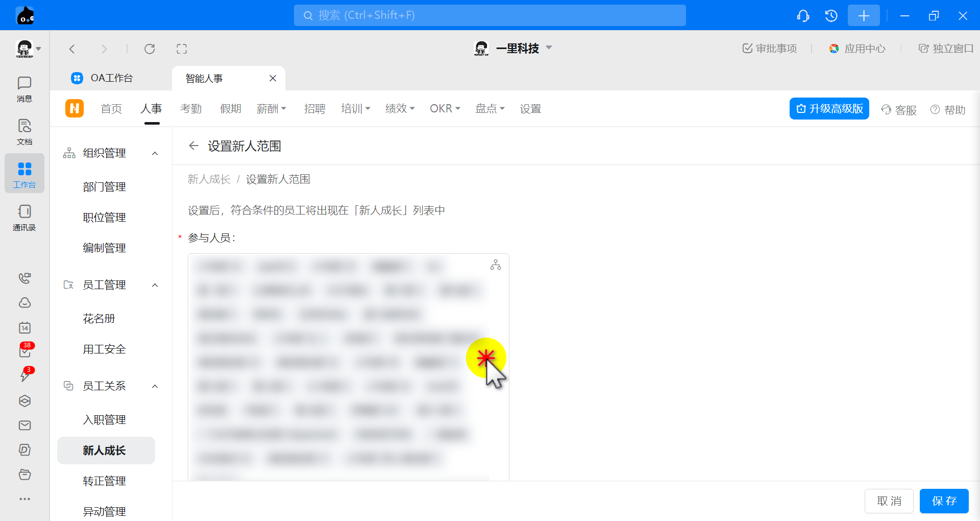Click the back arrow beside 设置新人范围

(x=193, y=146)
